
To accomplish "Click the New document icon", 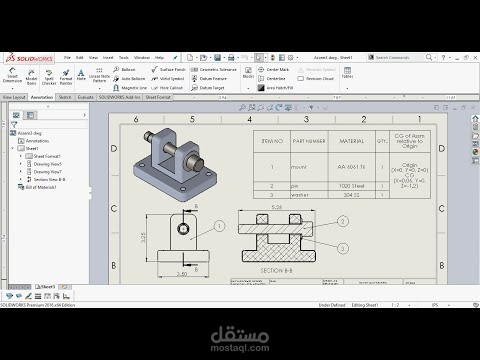I will pos(190,58).
